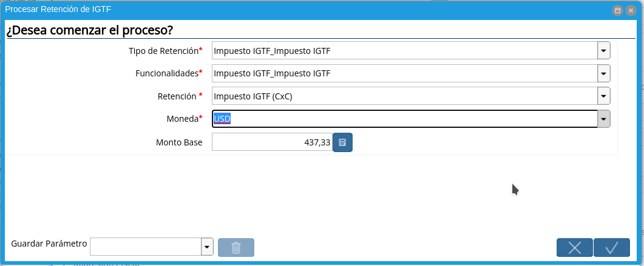Cancel the process with the X button
This screenshot has height=266, width=644.
tap(575, 247)
